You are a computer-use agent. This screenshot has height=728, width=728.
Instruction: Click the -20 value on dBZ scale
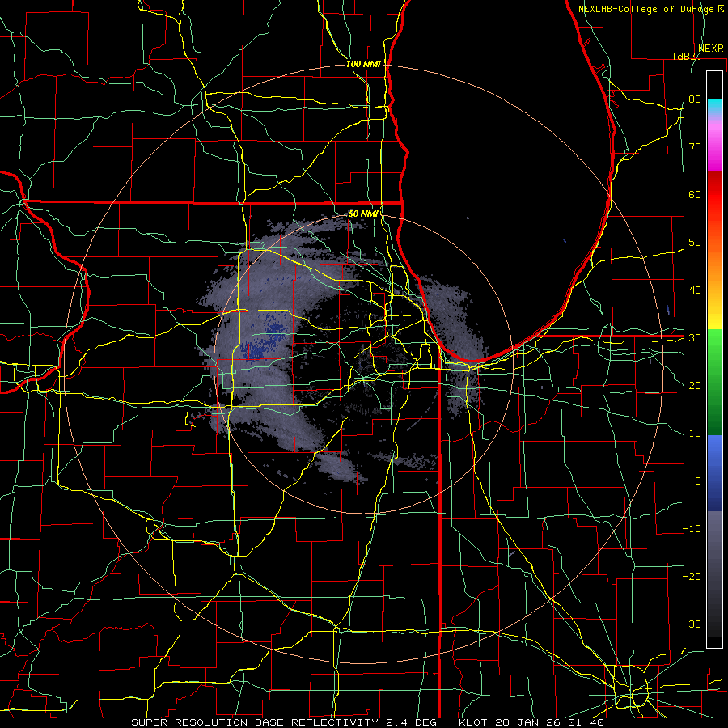692,577
